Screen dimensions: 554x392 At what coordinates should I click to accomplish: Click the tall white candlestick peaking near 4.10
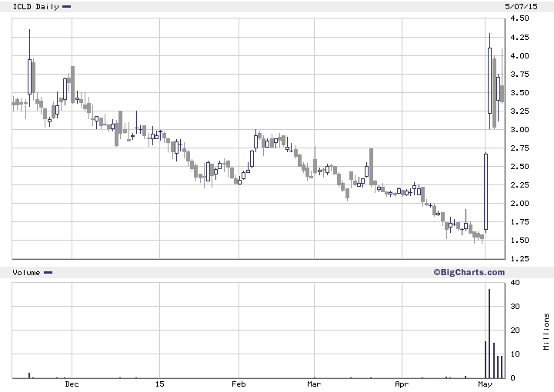coord(489,81)
